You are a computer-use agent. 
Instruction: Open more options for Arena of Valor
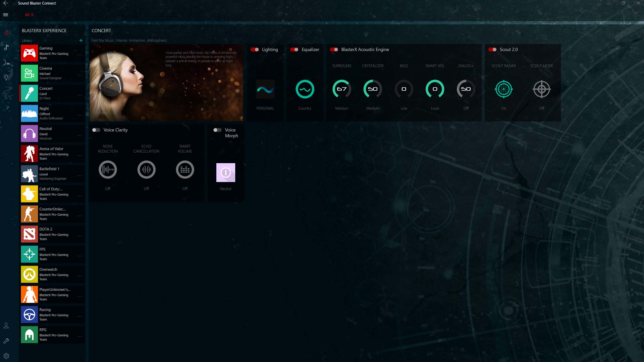coord(80,155)
